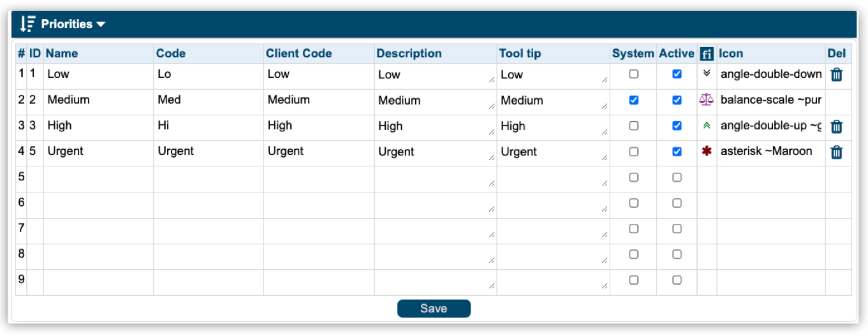Viewport: 868px width, 336px height.
Task: Save the priorities table
Action: [x=434, y=309]
